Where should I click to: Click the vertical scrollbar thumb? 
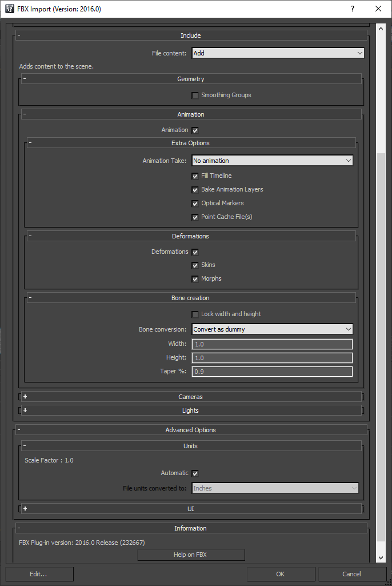tap(381, 348)
